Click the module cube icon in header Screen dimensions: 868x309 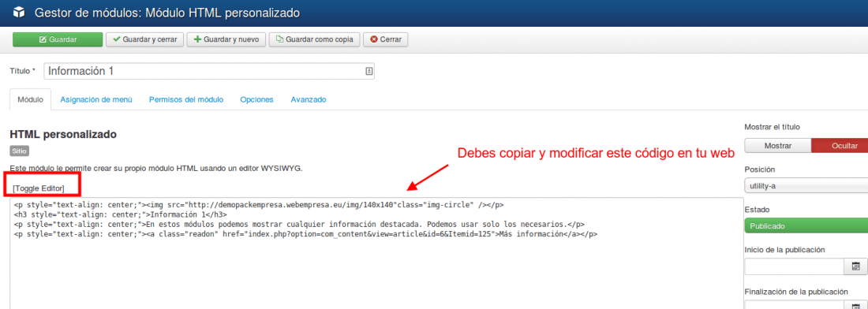coord(19,12)
